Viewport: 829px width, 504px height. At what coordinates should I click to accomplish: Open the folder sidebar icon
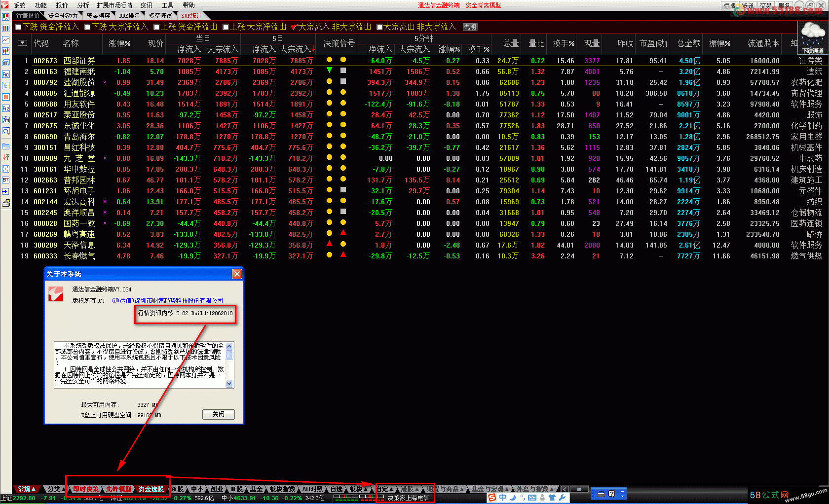click(x=6, y=146)
